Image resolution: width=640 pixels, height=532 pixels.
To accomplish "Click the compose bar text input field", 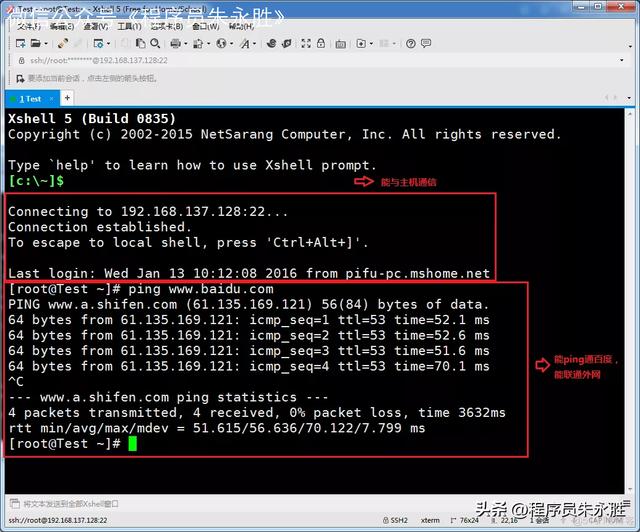I will [318, 504].
